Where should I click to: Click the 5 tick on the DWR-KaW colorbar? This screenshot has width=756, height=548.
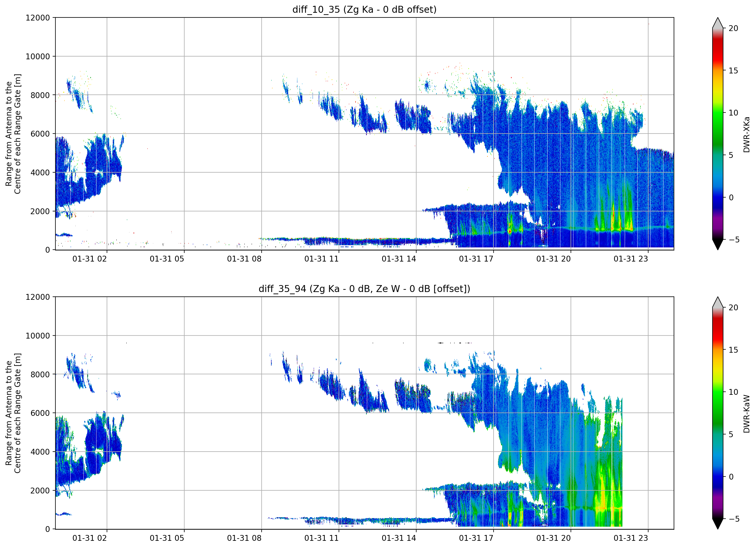pyautogui.click(x=731, y=434)
